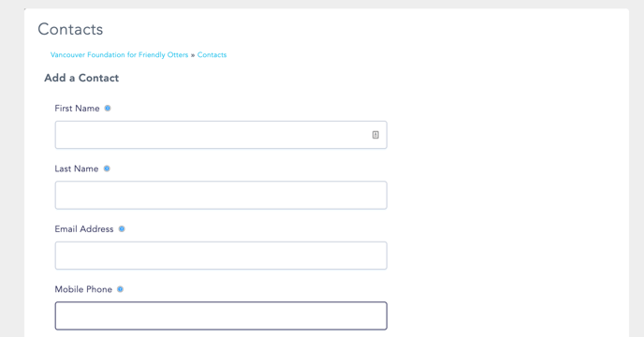Focus the Last Name input field
This screenshot has height=337, width=644.
pos(221,196)
